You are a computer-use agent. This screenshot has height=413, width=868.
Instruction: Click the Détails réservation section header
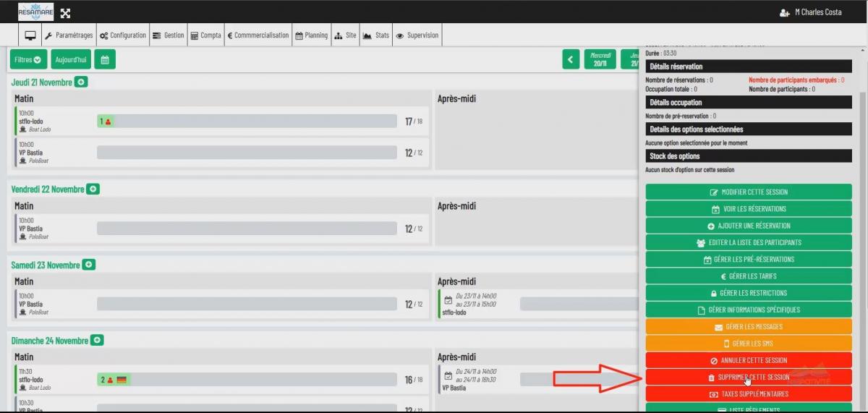coord(749,67)
